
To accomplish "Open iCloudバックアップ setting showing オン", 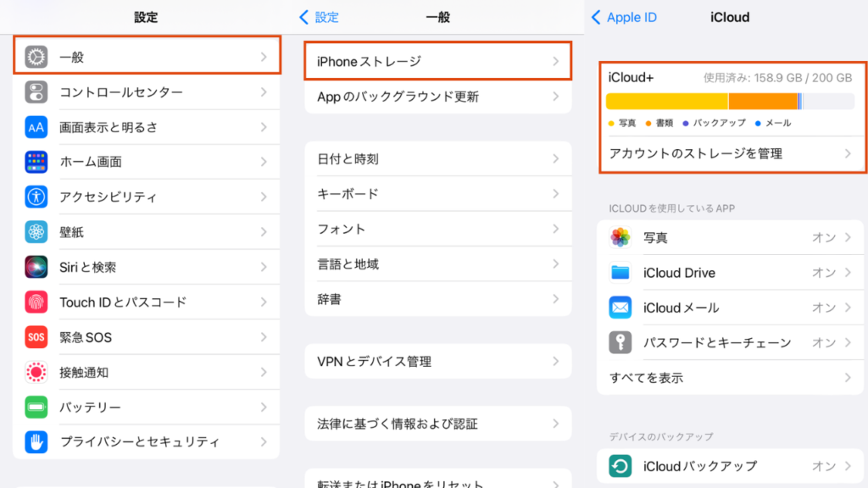I will [730, 466].
